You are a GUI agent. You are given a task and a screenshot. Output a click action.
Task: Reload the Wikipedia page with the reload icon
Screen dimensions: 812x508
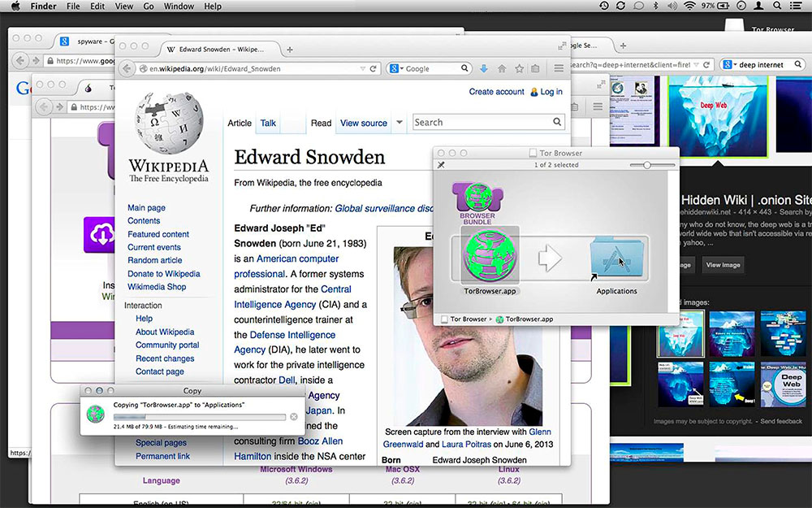373,68
